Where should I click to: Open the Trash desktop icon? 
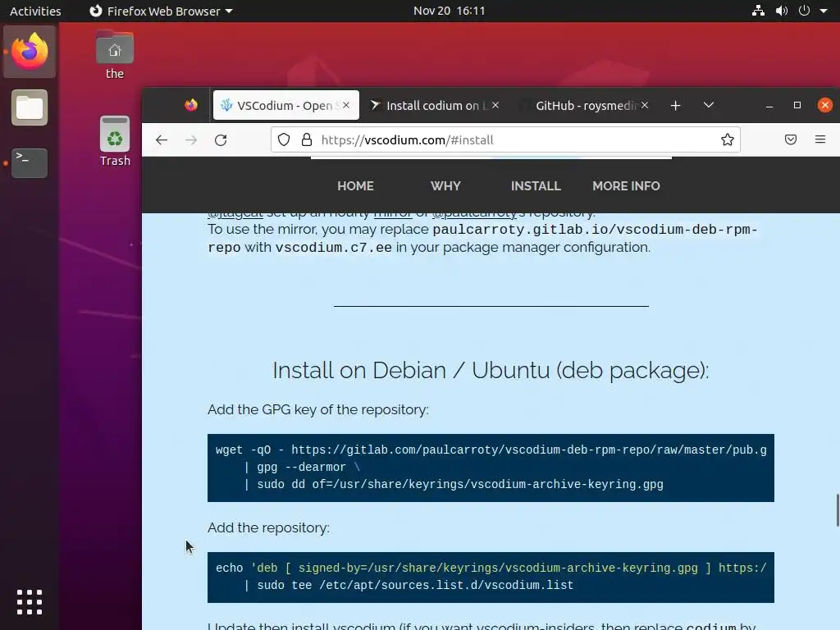[115, 141]
